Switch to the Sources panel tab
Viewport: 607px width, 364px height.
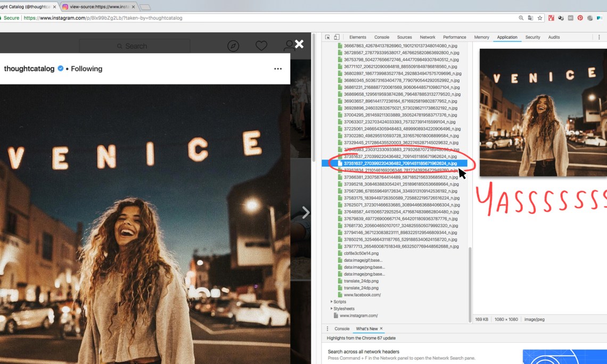[x=405, y=37]
